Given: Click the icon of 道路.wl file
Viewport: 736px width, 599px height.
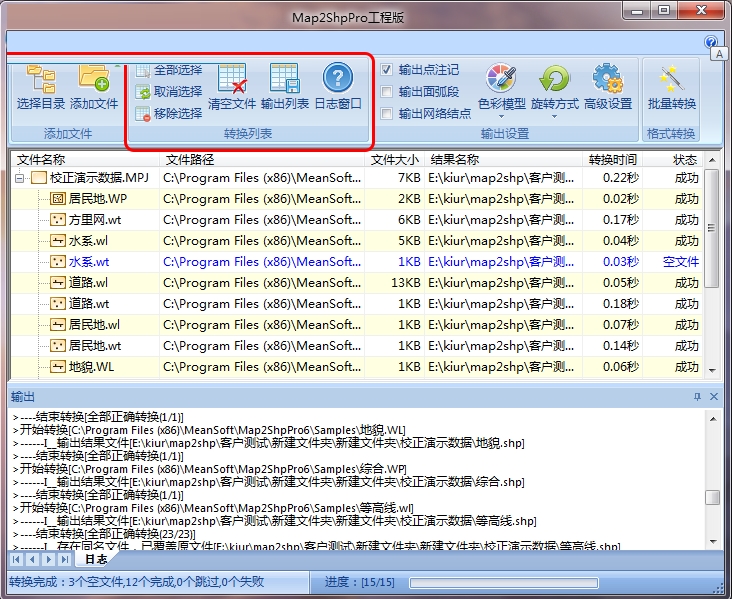Looking at the screenshot, I should pos(58,283).
